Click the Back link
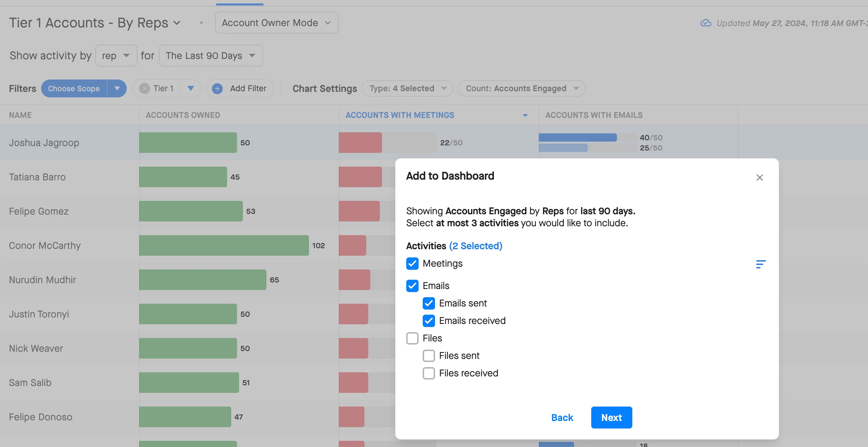This screenshot has width=868, height=447. click(562, 418)
